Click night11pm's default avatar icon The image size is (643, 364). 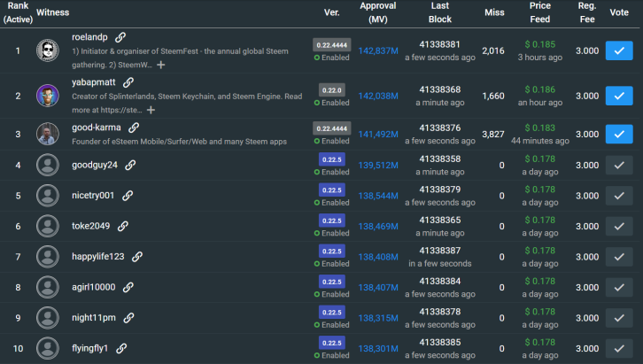pyautogui.click(x=48, y=318)
